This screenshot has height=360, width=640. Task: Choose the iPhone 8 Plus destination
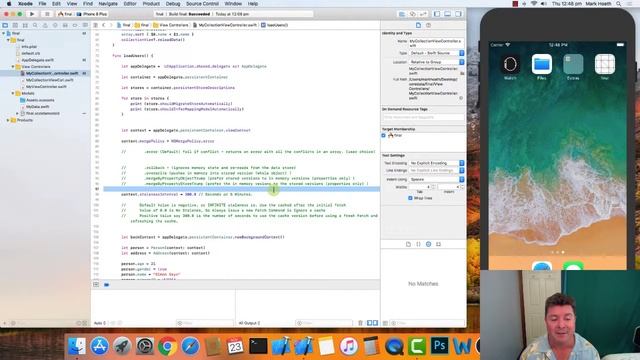pyautogui.click(x=92, y=14)
